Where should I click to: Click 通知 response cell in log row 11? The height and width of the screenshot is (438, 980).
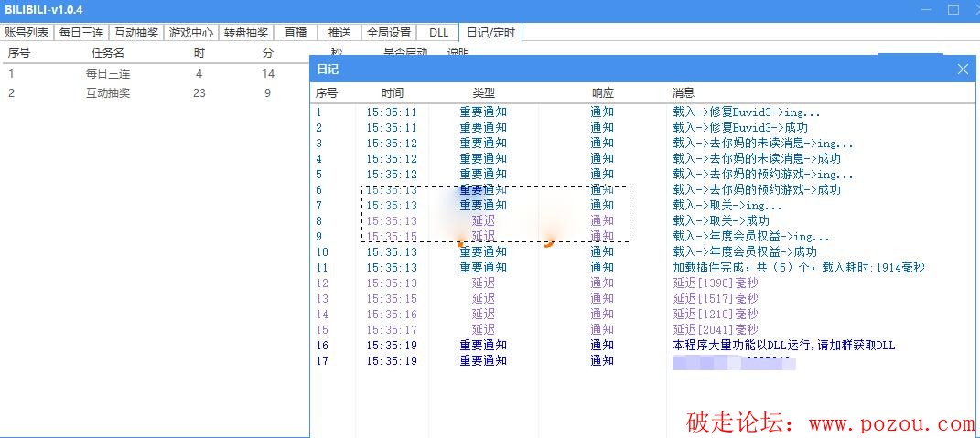(x=602, y=267)
